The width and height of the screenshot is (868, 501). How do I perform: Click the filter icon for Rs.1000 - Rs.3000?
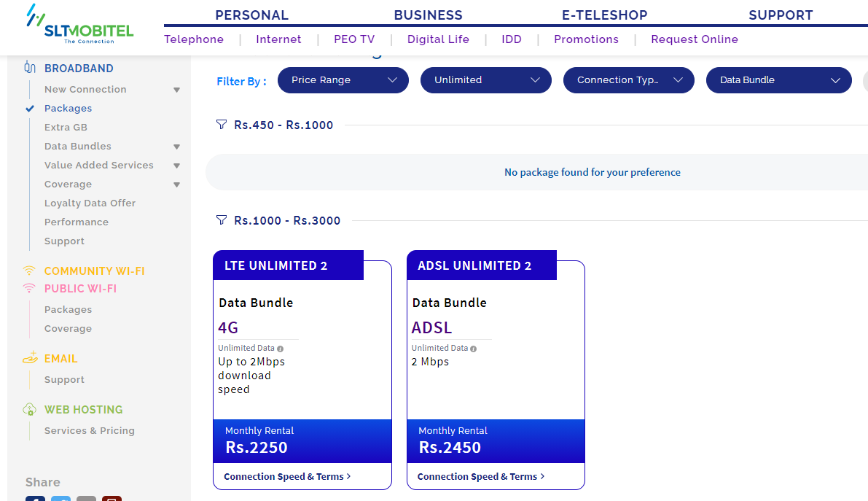[222, 220]
